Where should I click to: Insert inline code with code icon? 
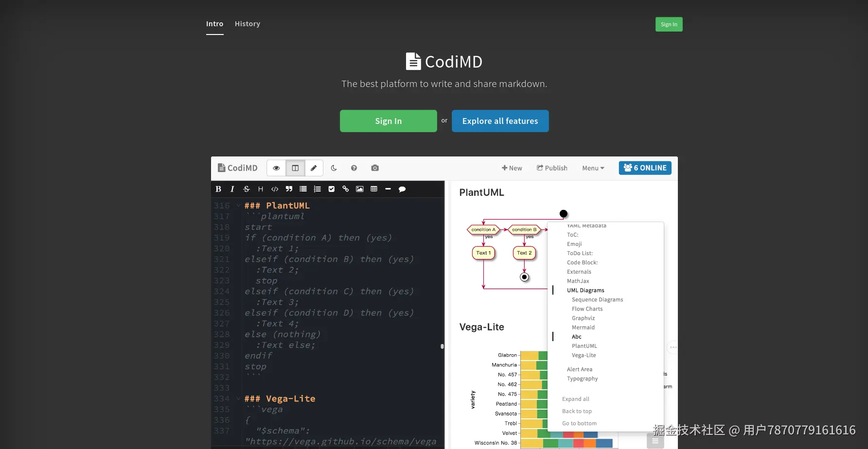coord(275,189)
